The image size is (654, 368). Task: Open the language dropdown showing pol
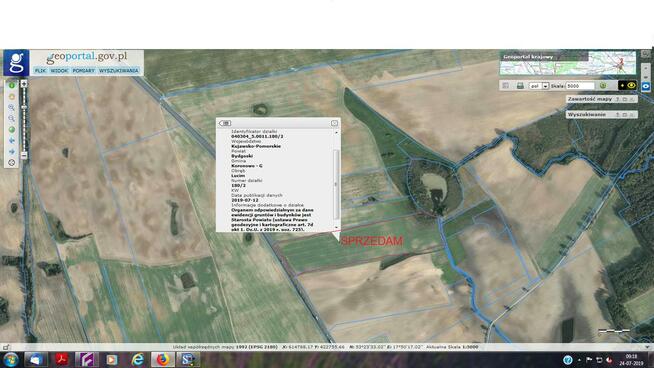tap(539, 86)
